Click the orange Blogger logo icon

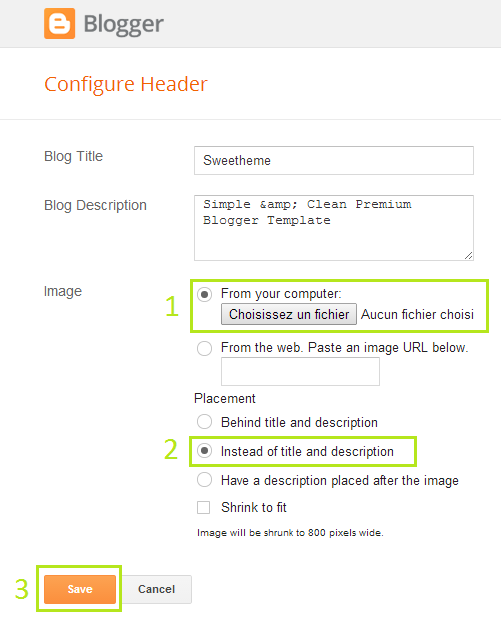[x=59, y=24]
